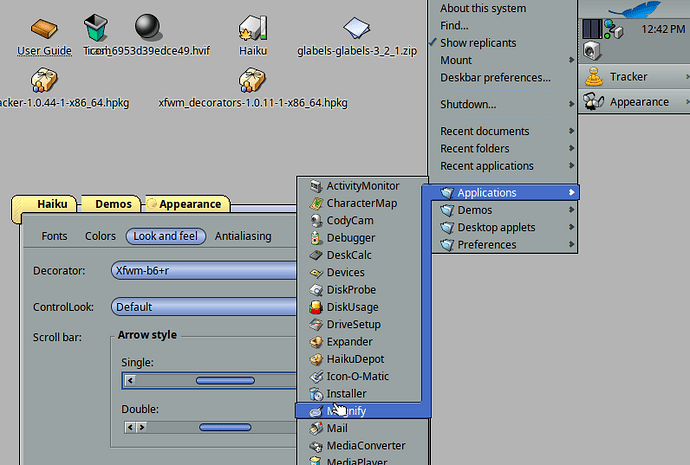Select the black sphere hvif file icon
This screenshot has height=465, width=690.
coord(147,26)
